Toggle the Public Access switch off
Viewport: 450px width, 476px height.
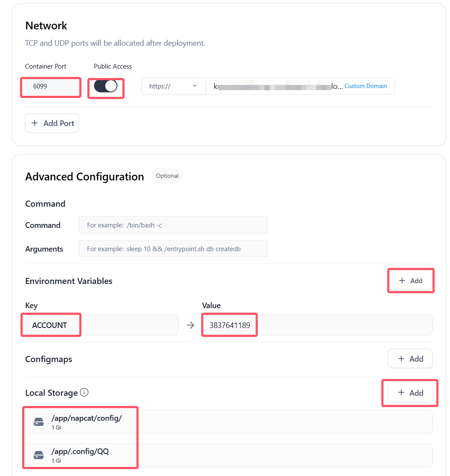point(106,86)
